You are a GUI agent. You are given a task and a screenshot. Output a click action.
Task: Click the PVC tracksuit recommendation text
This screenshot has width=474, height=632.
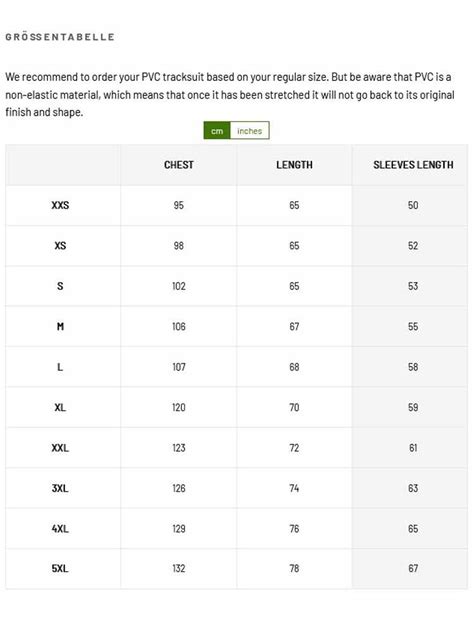pos(230,94)
